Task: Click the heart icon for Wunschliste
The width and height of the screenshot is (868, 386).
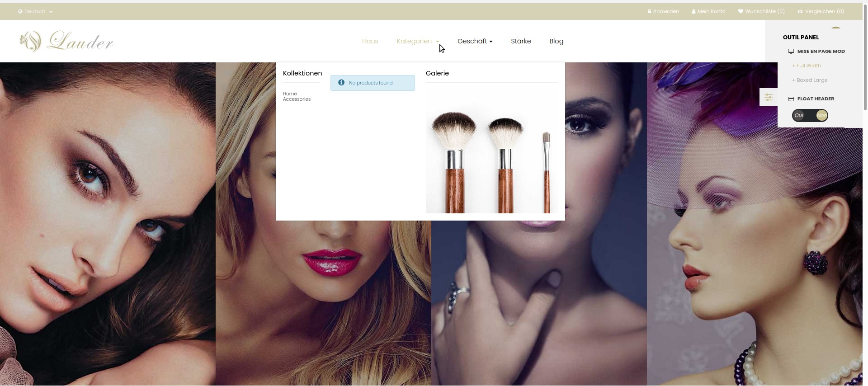Action: (741, 11)
